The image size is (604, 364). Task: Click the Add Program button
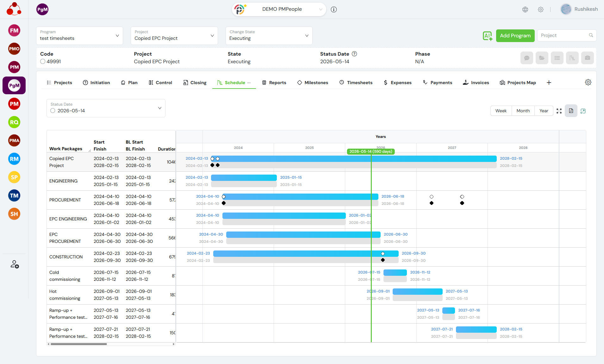(x=515, y=36)
